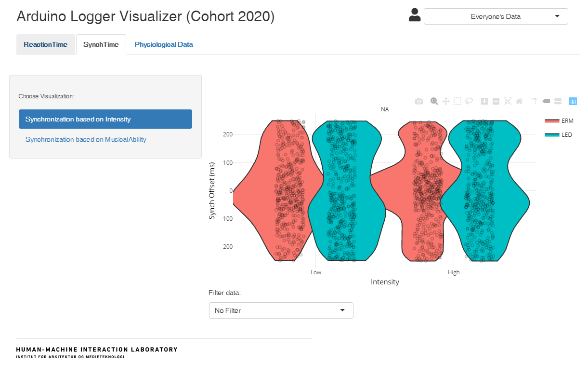Activate the pan tool on the violin plot

tap(446, 101)
